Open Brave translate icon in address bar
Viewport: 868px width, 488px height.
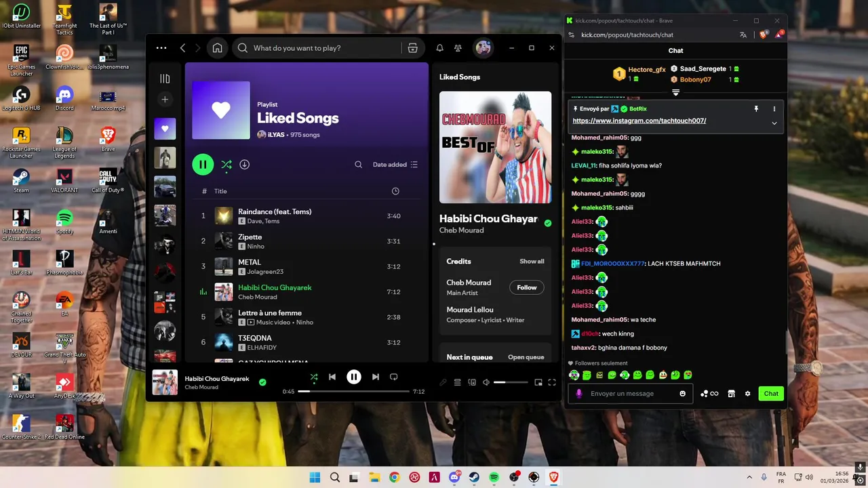click(743, 35)
